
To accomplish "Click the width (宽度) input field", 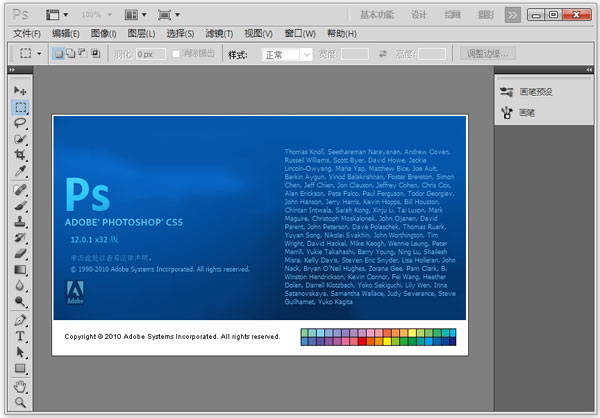I will (355, 54).
